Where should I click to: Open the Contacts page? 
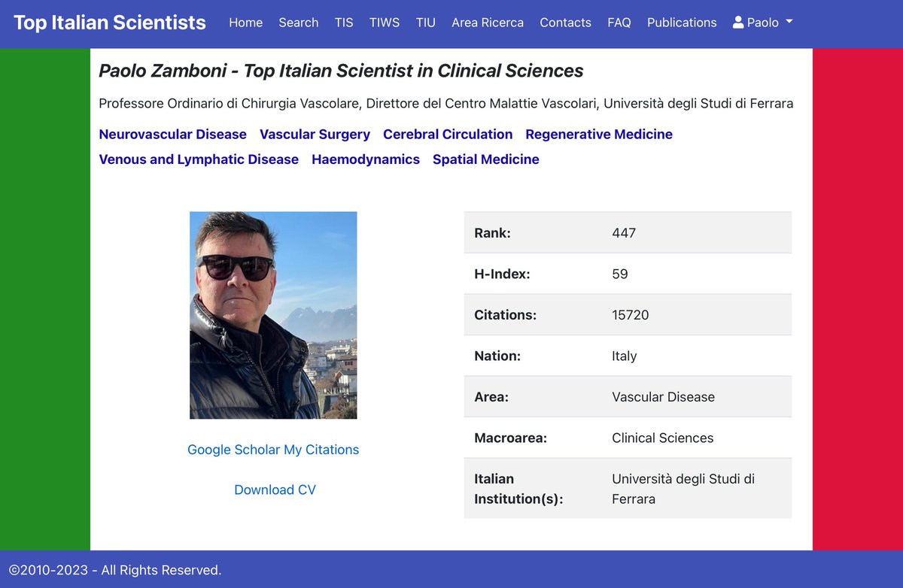coord(565,23)
